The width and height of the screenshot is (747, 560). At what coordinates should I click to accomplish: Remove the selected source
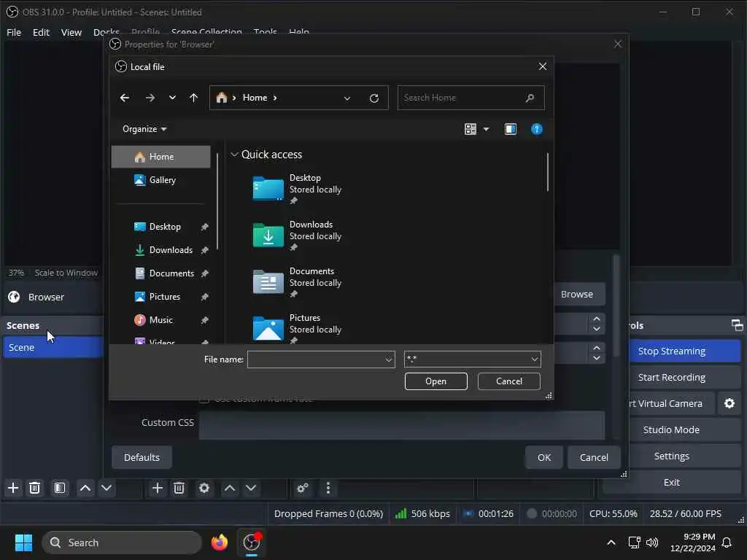179,488
